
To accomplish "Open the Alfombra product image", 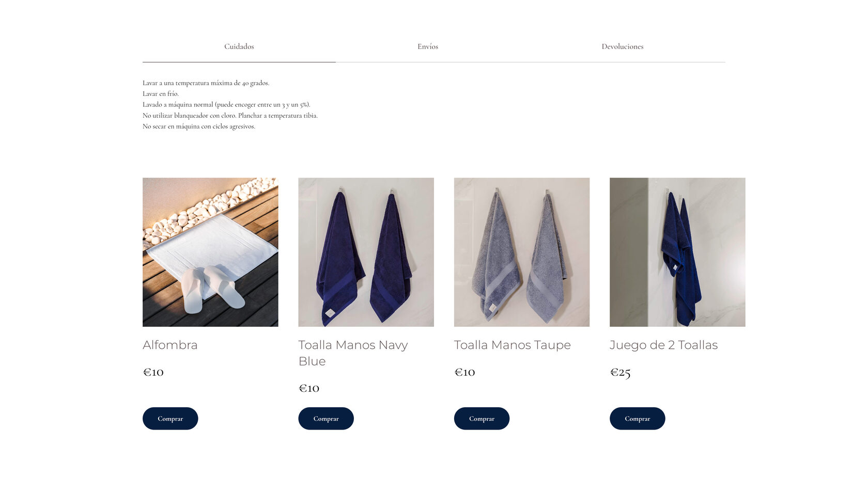I will click(210, 252).
